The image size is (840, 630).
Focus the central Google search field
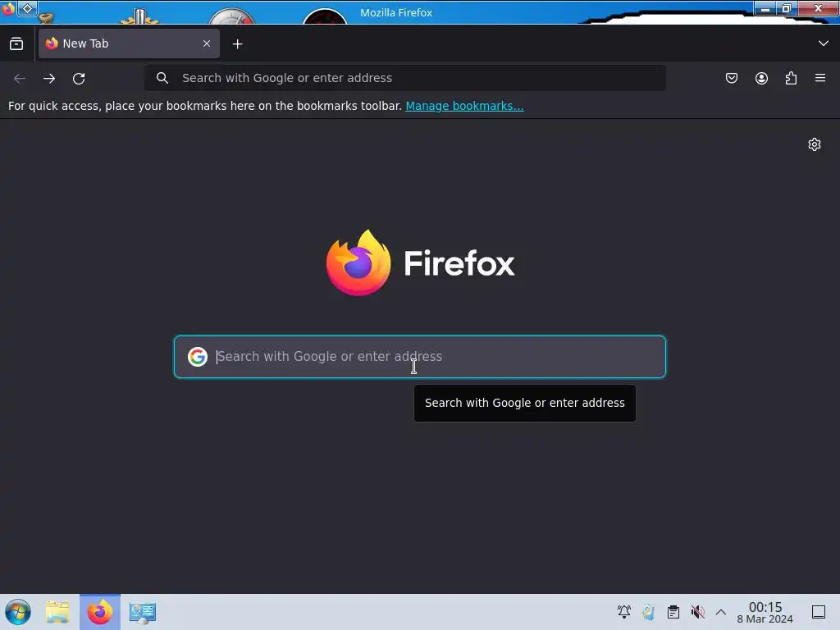[420, 357]
